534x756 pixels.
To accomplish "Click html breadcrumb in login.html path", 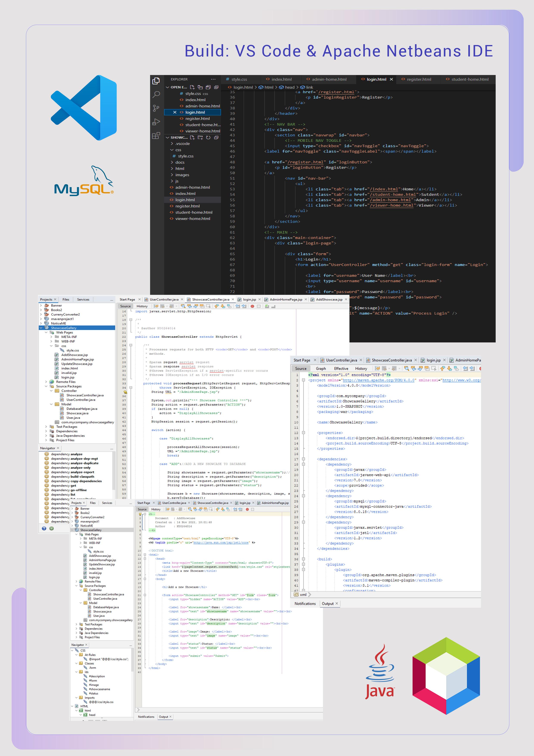I will coord(269,87).
